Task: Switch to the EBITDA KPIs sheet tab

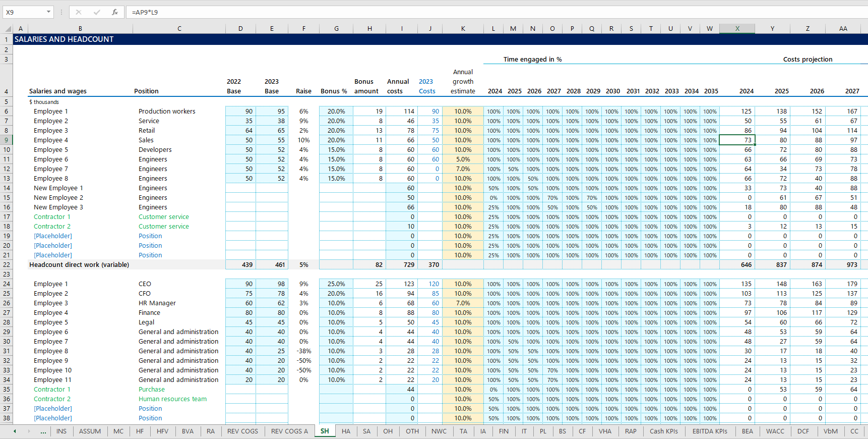Action: pyautogui.click(x=710, y=431)
